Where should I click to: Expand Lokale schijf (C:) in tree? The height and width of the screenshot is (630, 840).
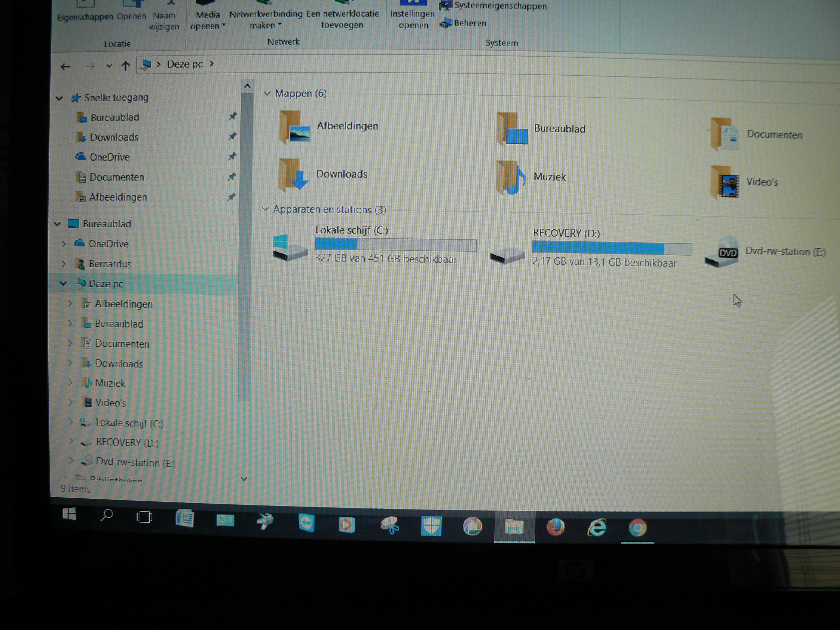coord(71,421)
